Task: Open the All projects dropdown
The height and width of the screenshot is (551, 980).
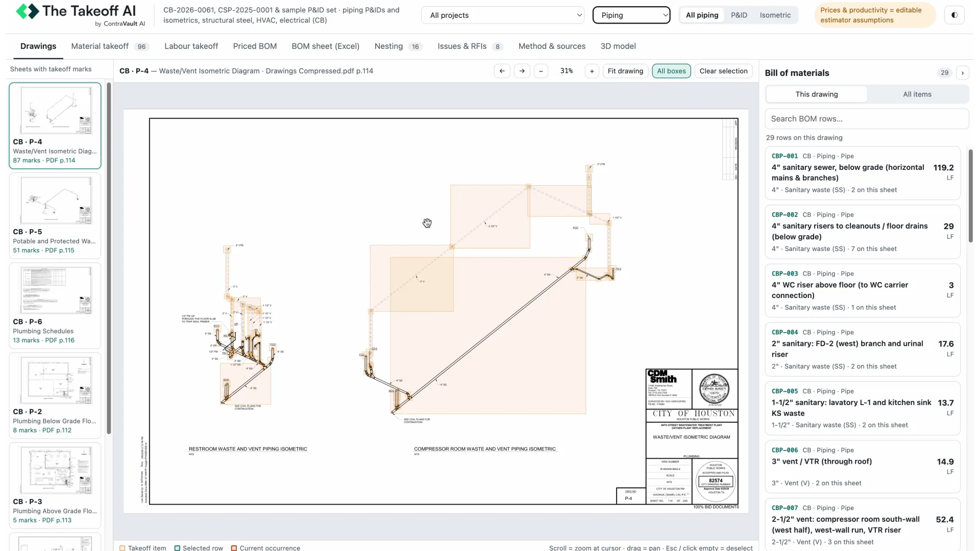Action: (503, 15)
